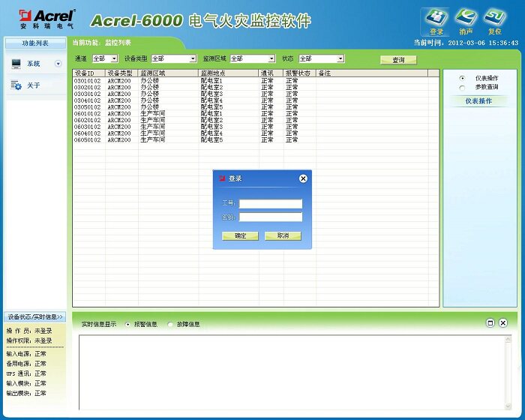Expand the 系统 menu arrow in sidebar
525x420 pixels.
pyautogui.click(x=58, y=64)
